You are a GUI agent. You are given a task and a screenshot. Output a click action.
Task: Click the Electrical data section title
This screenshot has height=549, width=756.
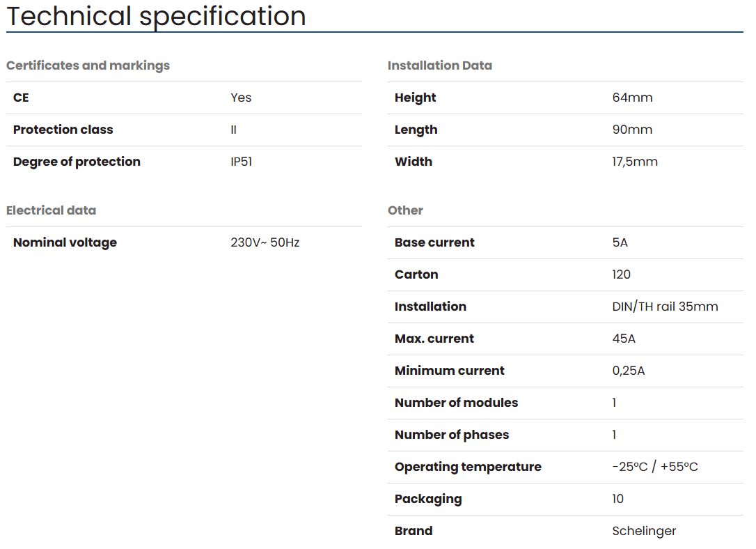(x=51, y=210)
